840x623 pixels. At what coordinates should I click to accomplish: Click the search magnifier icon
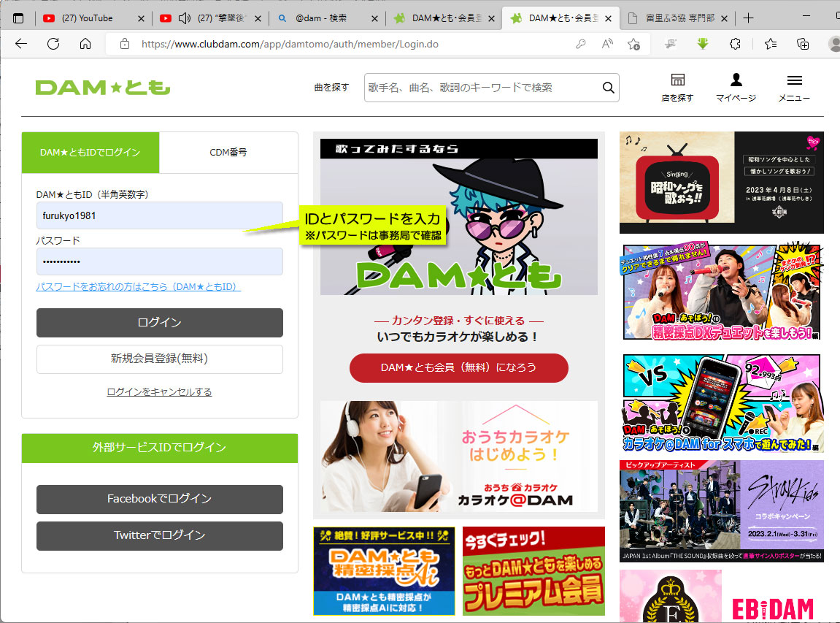[x=608, y=88]
